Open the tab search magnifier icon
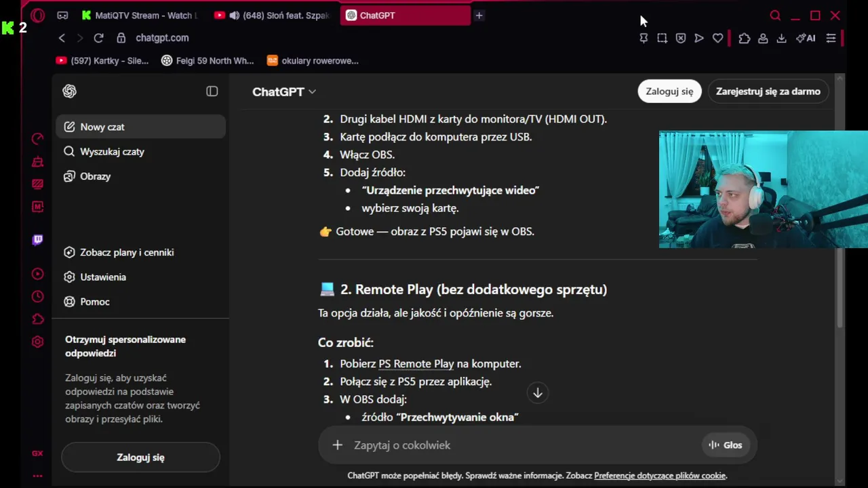868x488 pixels. 775,16
